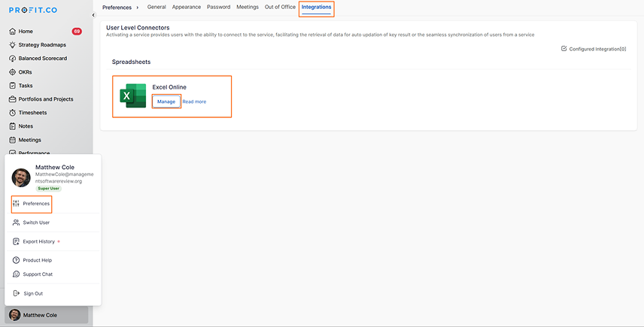Click the Balanced Scorecard icon
644x327 pixels.
pyautogui.click(x=12, y=59)
